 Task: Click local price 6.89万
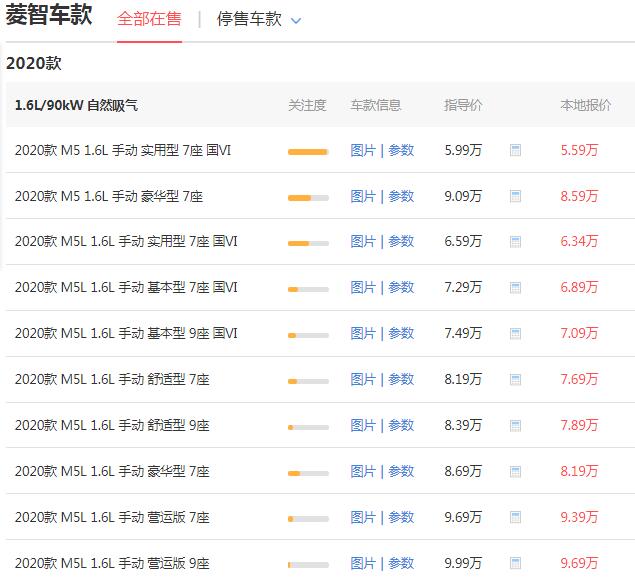579,287
